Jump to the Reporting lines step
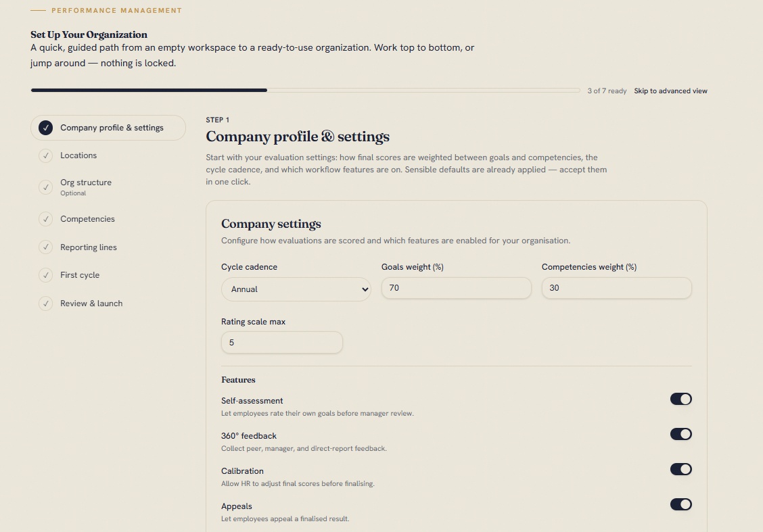Viewport: 763px width, 532px height. (108, 247)
